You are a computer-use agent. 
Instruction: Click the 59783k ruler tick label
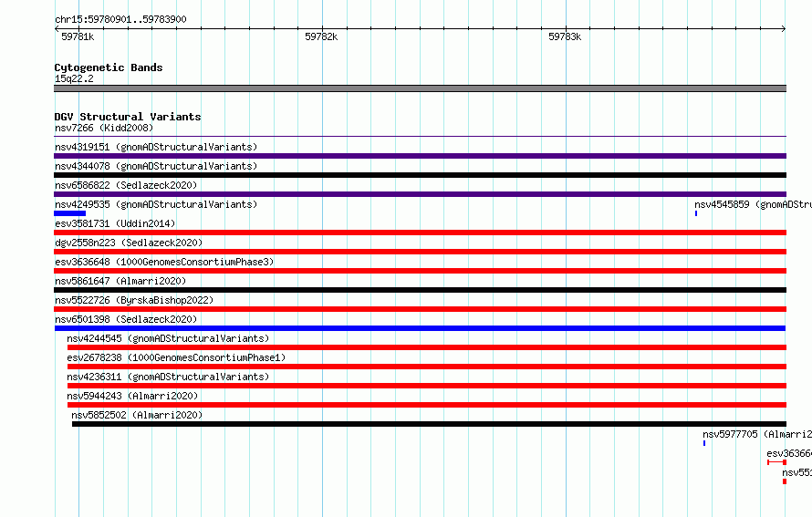tap(565, 36)
